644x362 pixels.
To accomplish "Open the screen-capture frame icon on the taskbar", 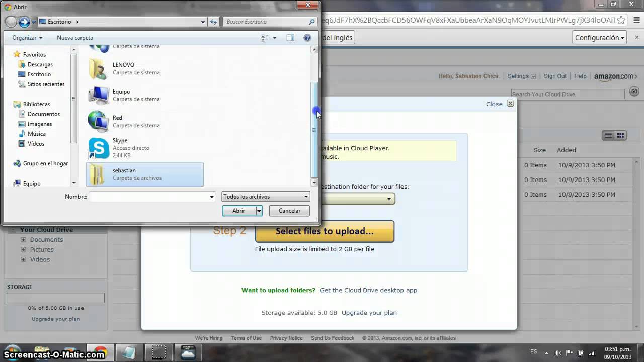I will 159,352.
